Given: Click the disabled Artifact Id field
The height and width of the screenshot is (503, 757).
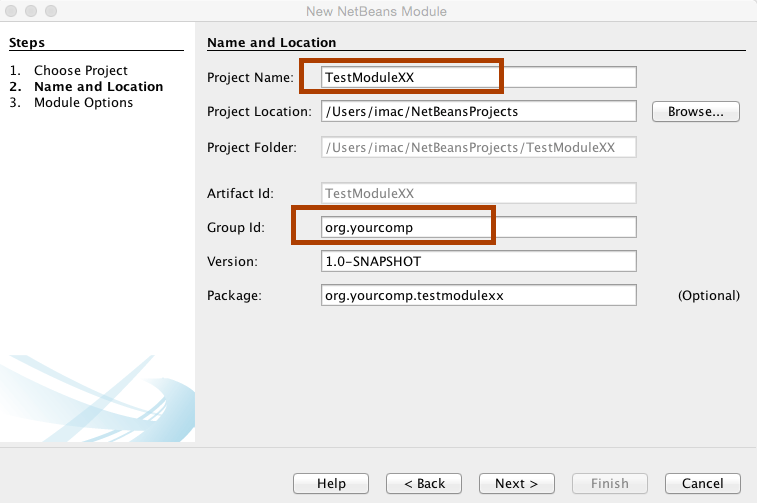Looking at the screenshot, I should pos(478,194).
